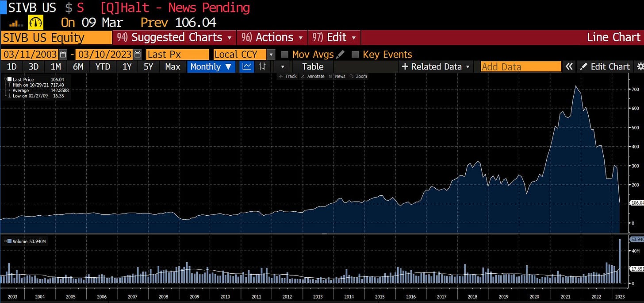Open the Actions menu

tap(272, 37)
